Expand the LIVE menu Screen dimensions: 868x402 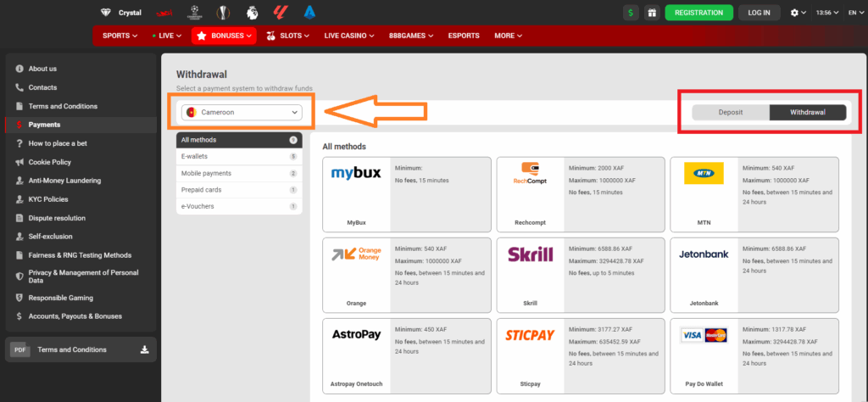(x=167, y=36)
